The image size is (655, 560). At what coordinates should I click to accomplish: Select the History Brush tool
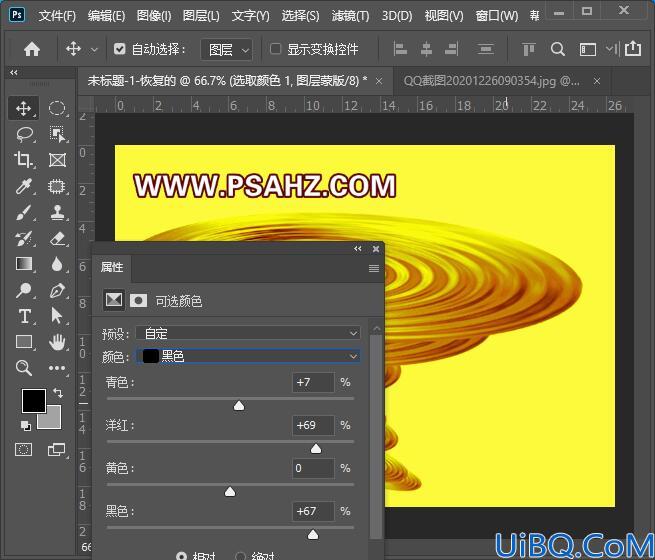[24, 239]
